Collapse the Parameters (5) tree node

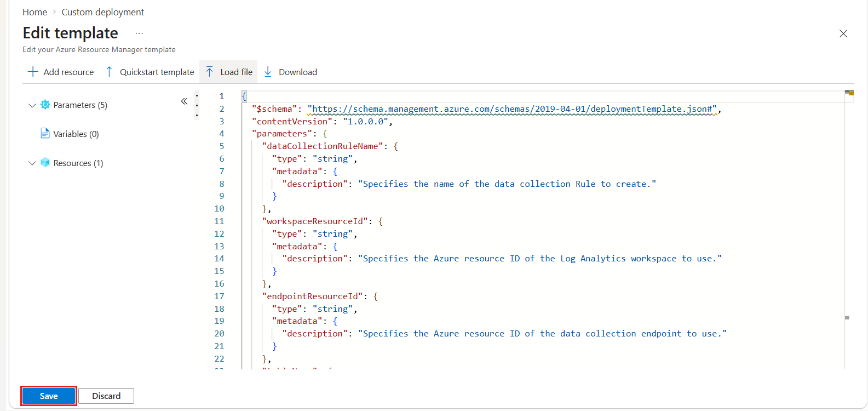coord(32,105)
